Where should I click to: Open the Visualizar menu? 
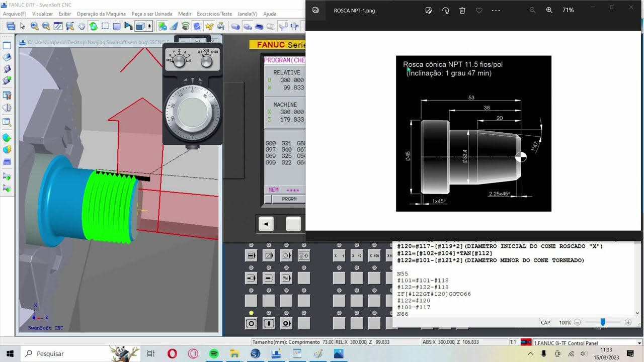click(42, 14)
